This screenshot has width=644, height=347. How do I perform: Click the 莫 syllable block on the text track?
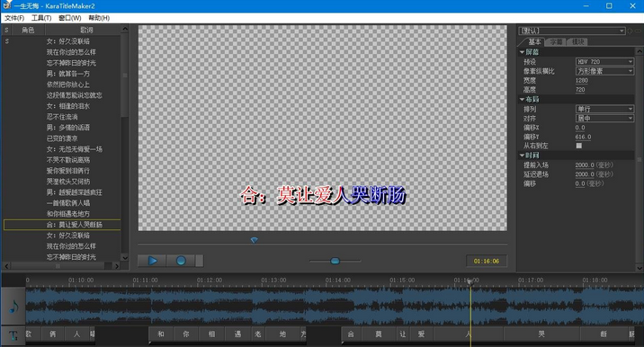pyautogui.click(x=379, y=334)
